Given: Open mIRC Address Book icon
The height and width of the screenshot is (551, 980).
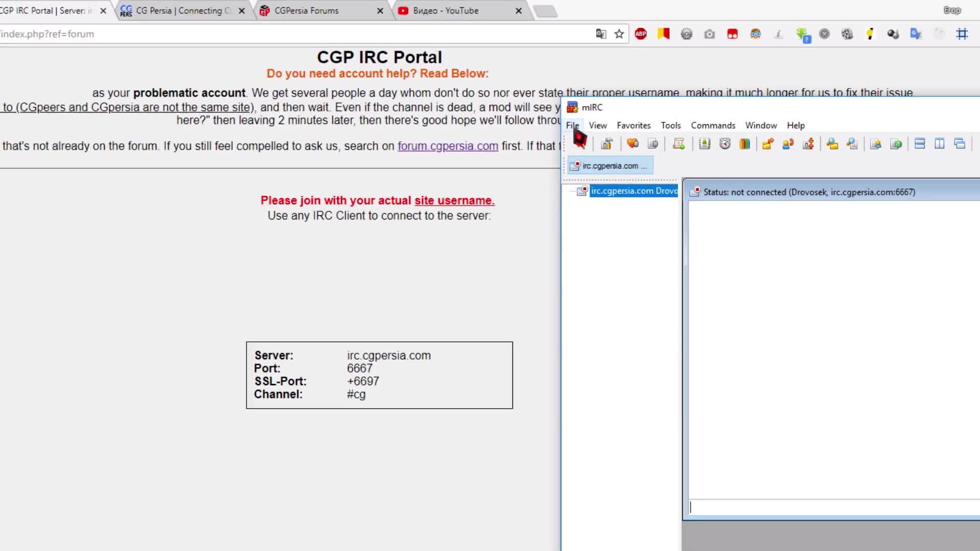Looking at the screenshot, I should (x=704, y=144).
